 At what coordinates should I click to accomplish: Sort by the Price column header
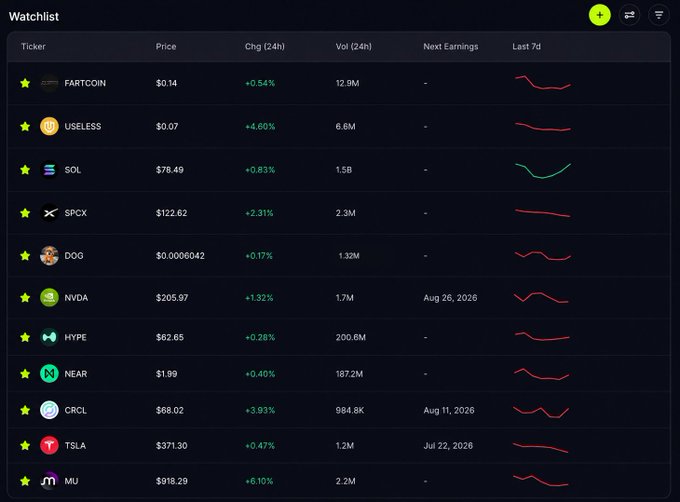(x=166, y=46)
